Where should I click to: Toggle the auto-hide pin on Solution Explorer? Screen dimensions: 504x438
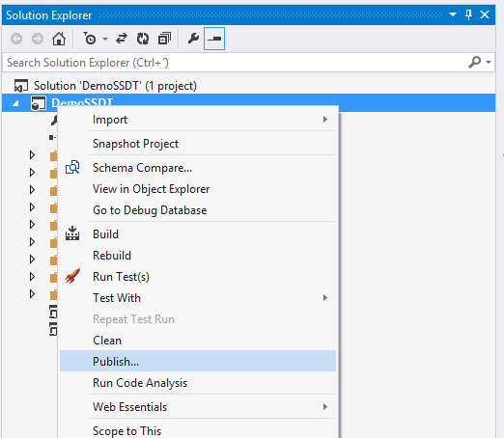pyautogui.click(x=468, y=14)
